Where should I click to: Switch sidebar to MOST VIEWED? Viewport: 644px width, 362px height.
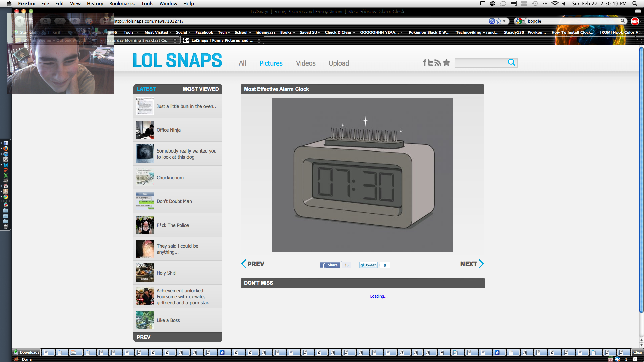point(201,89)
